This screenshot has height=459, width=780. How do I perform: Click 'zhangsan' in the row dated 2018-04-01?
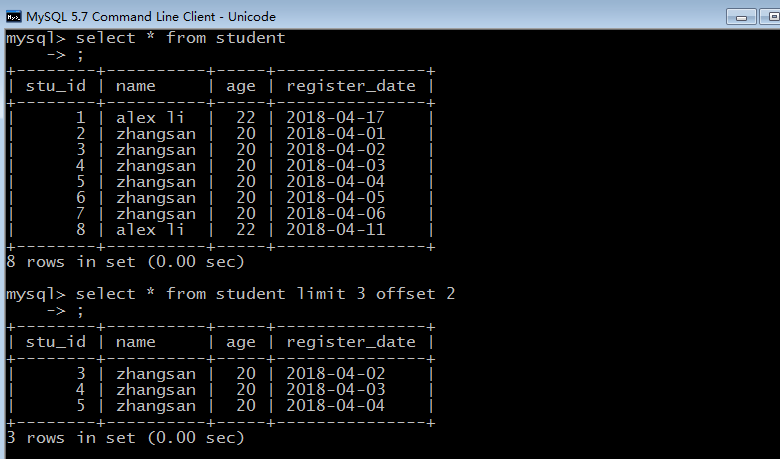[x=156, y=134]
